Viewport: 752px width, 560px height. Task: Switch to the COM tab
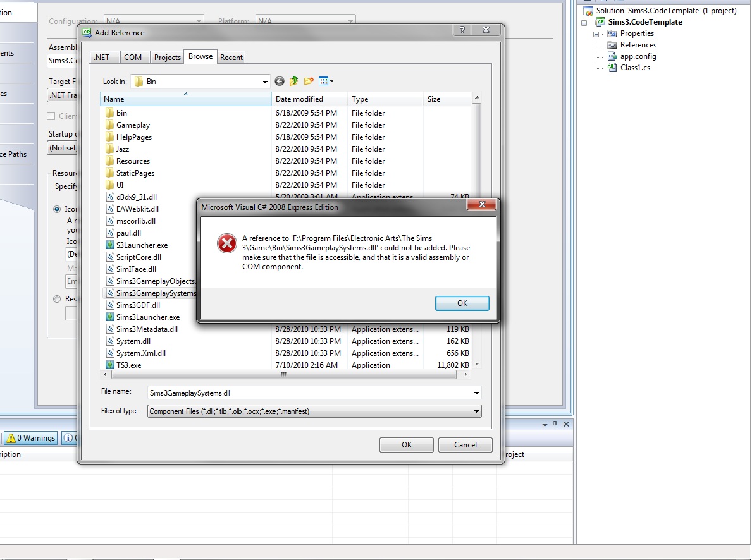[134, 56]
